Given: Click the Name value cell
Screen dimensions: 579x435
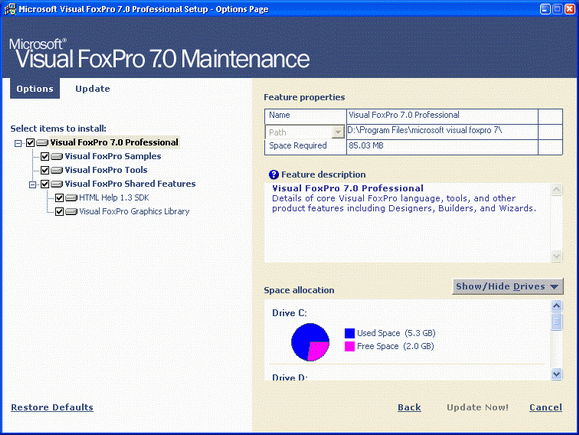Looking at the screenshot, I should pyautogui.click(x=442, y=115).
